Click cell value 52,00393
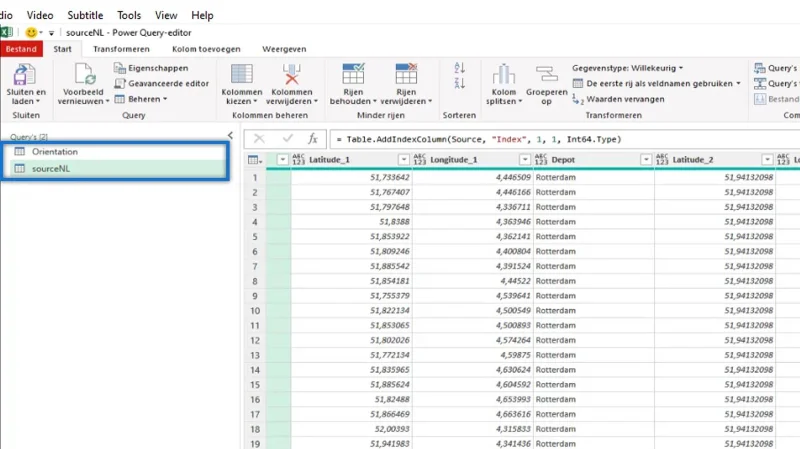 click(x=391, y=429)
